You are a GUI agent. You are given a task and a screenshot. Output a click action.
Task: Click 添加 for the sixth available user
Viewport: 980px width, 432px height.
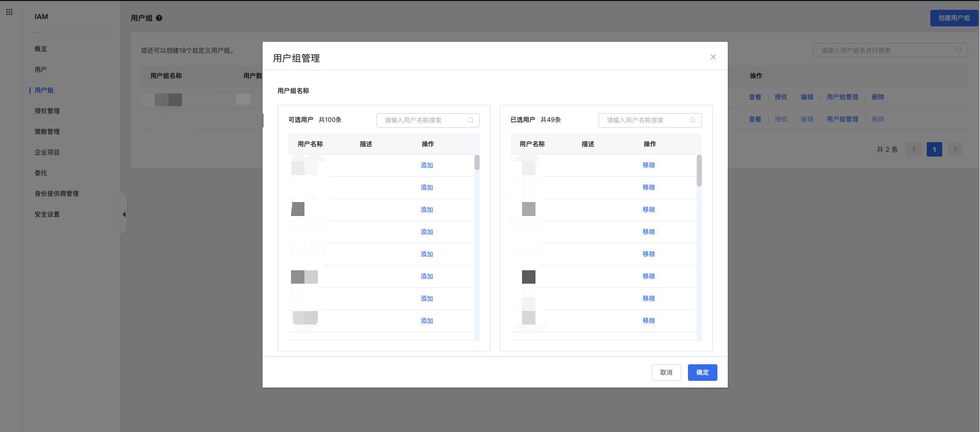tap(427, 276)
